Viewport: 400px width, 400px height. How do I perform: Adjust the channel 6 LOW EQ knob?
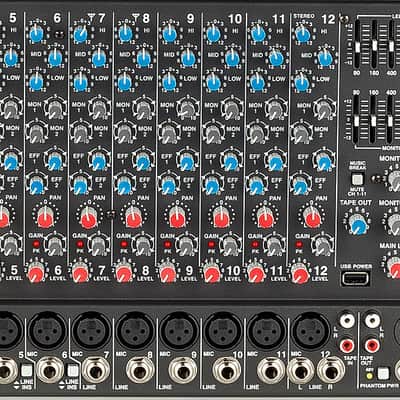pyautogui.click(x=36, y=82)
